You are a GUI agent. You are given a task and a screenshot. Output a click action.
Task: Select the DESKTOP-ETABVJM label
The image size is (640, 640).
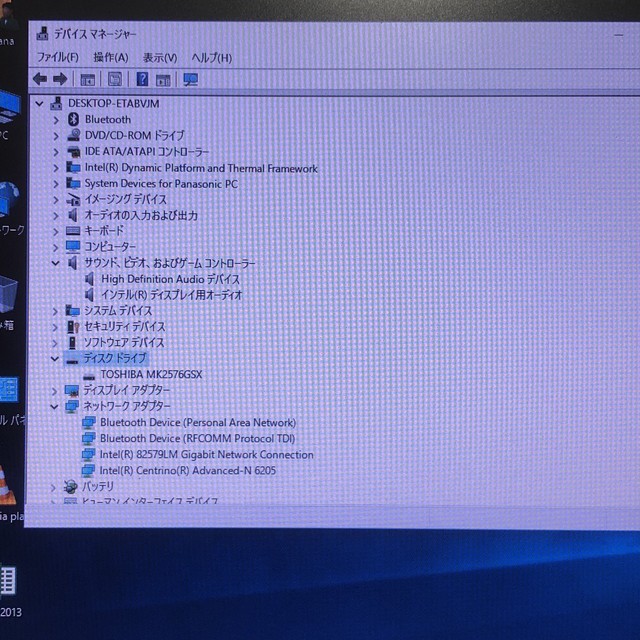(x=113, y=104)
